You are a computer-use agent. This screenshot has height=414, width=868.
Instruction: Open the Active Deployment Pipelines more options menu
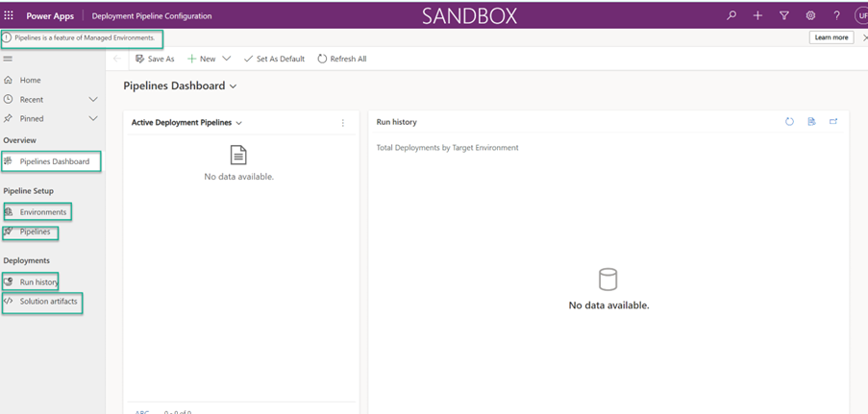click(342, 123)
